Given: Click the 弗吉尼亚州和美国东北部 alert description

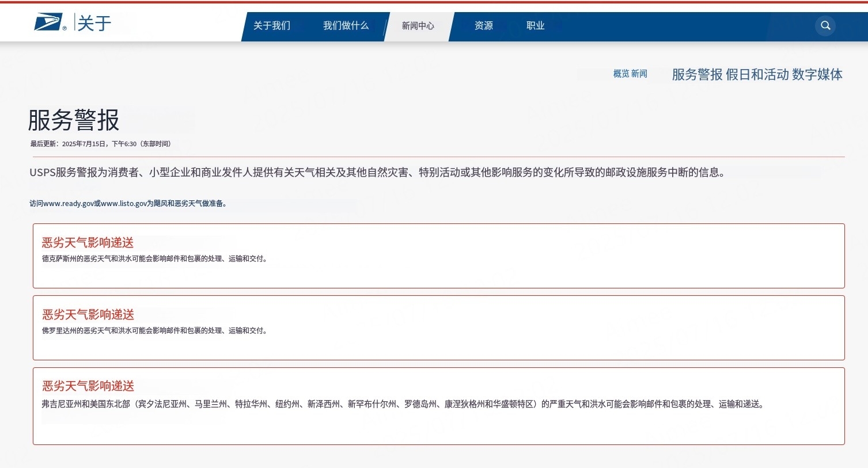Looking at the screenshot, I should pos(404,404).
